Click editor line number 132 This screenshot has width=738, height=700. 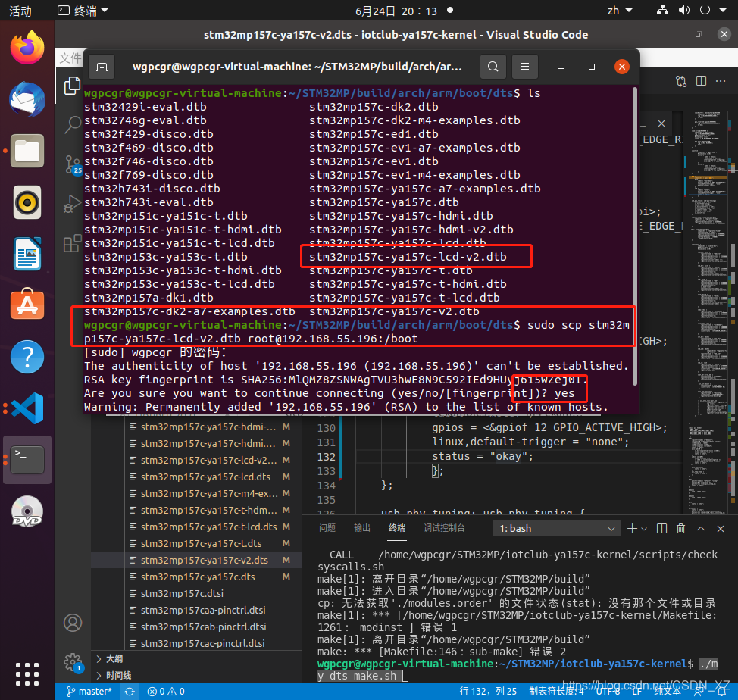click(326, 457)
